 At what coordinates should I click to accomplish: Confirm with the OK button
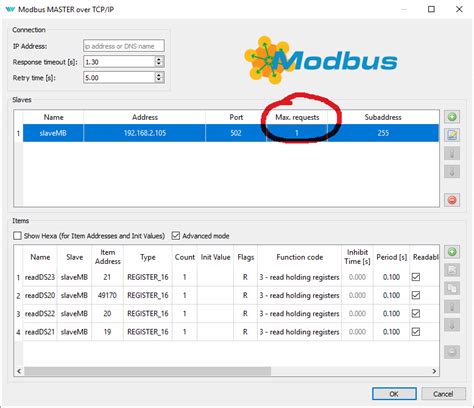394,394
